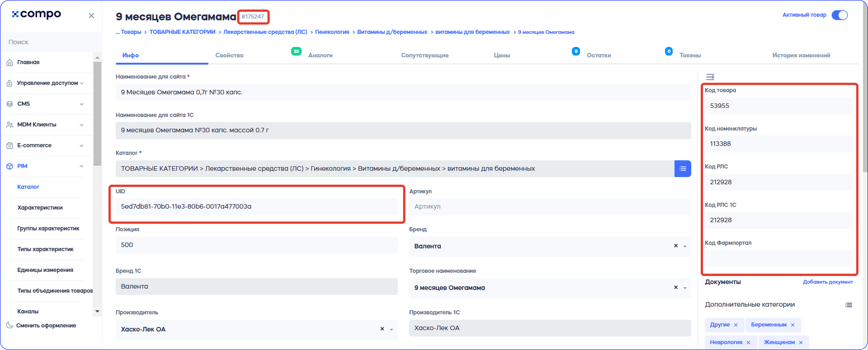Click the Наименование для сайта field

[403, 92]
